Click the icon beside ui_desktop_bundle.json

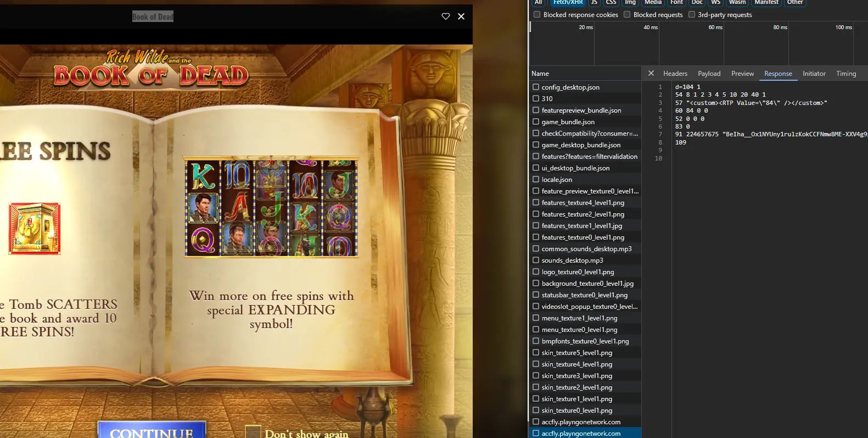[536, 168]
